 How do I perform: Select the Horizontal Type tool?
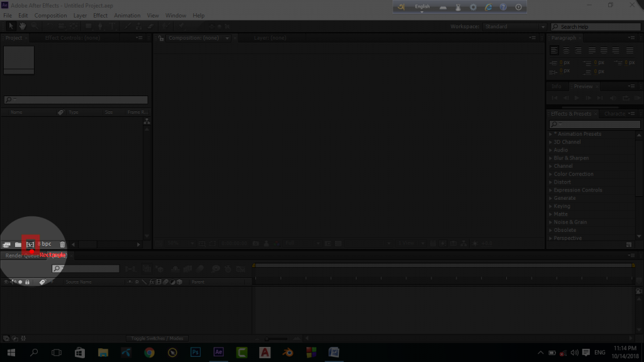point(112,26)
